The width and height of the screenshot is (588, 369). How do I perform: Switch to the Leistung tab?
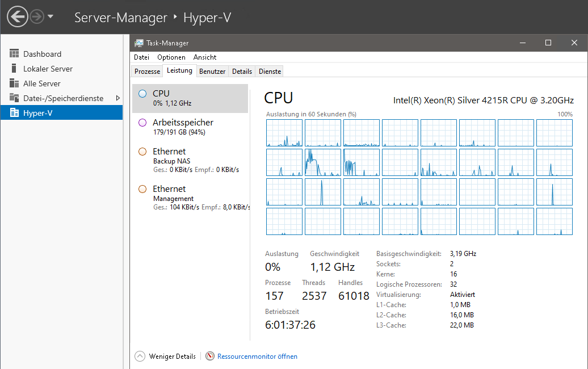pyautogui.click(x=179, y=70)
